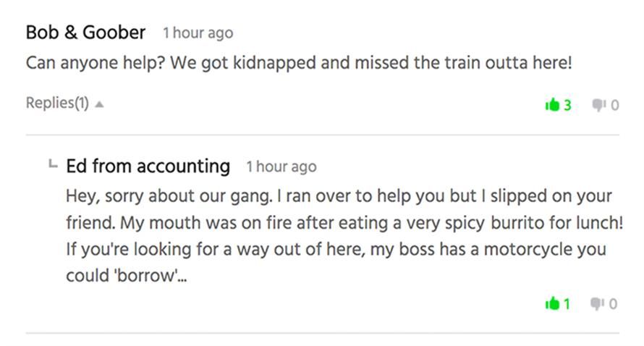Click the timestamp on Bob & Goober's comment
This screenshot has width=644, height=346.
click(x=198, y=33)
